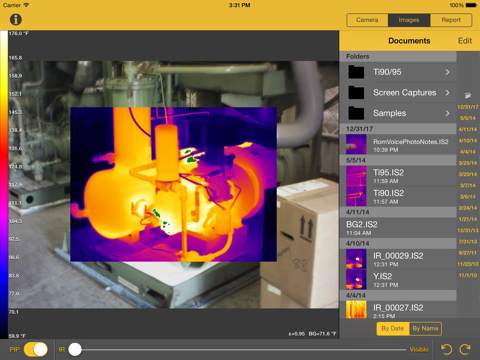Select RomVoicePhotoNotes.IS2 file name
This screenshot has width=480, height=360.
point(411,142)
